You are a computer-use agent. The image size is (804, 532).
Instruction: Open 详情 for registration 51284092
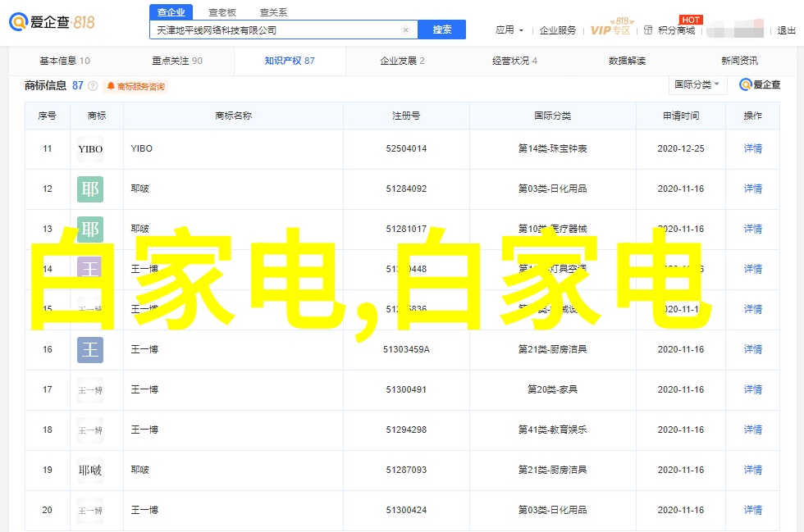pyautogui.click(x=753, y=189)
